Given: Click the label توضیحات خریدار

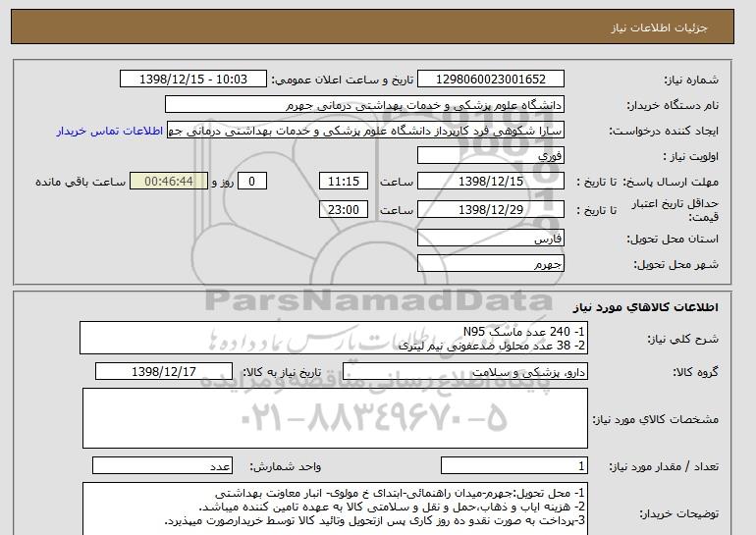Looking at the screenshot, I should pyautogui.click(x=678, y=513).
